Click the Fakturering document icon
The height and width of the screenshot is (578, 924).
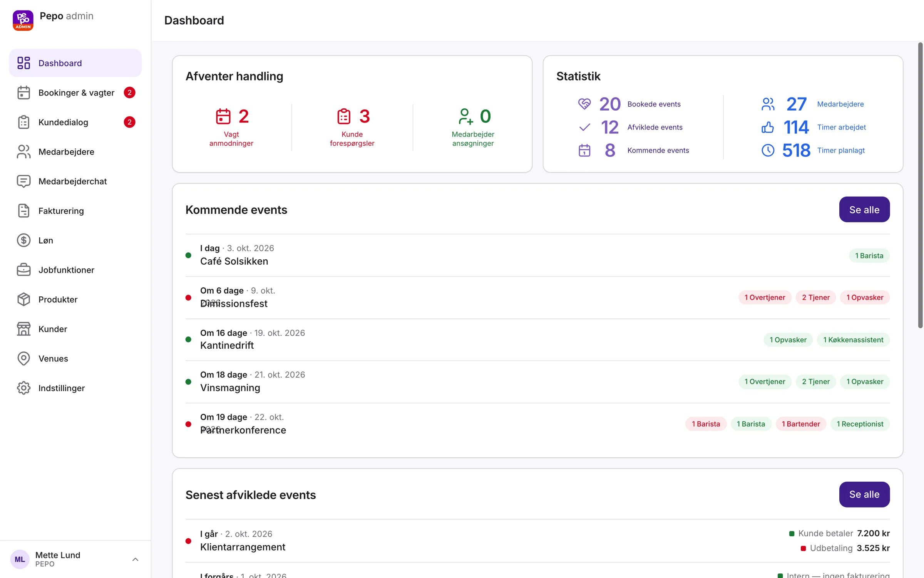tap(23, 211)
